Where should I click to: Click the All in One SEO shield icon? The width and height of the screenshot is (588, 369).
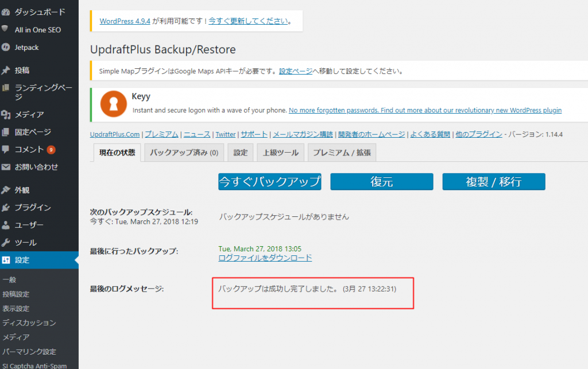point(5,29)
